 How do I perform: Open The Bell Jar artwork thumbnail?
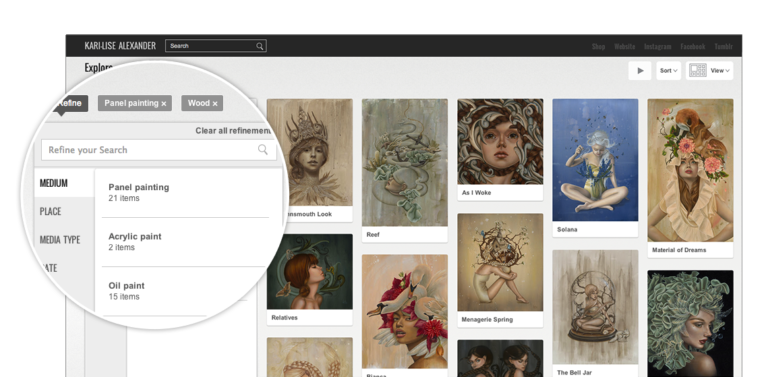pos(595,307)
